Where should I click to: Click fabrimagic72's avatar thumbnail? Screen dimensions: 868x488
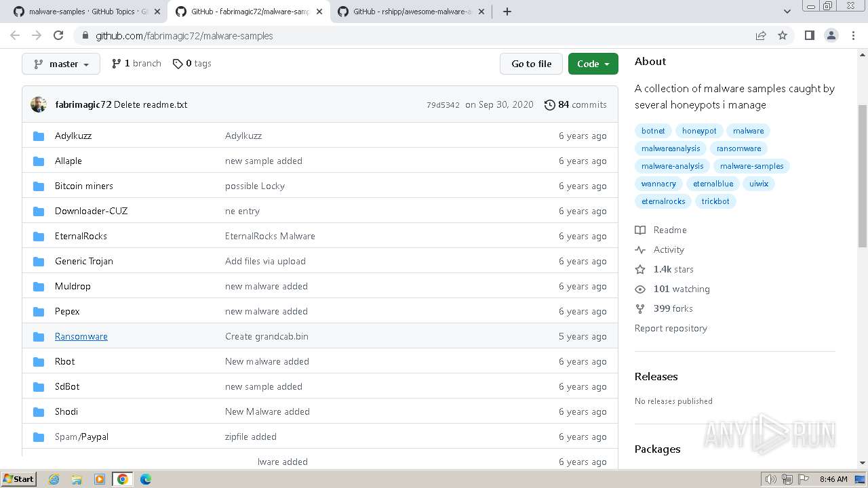[39, 104]
